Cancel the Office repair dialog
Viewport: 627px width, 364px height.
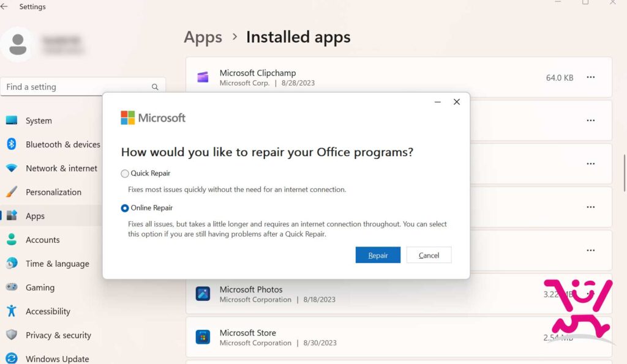pos(429,255)
